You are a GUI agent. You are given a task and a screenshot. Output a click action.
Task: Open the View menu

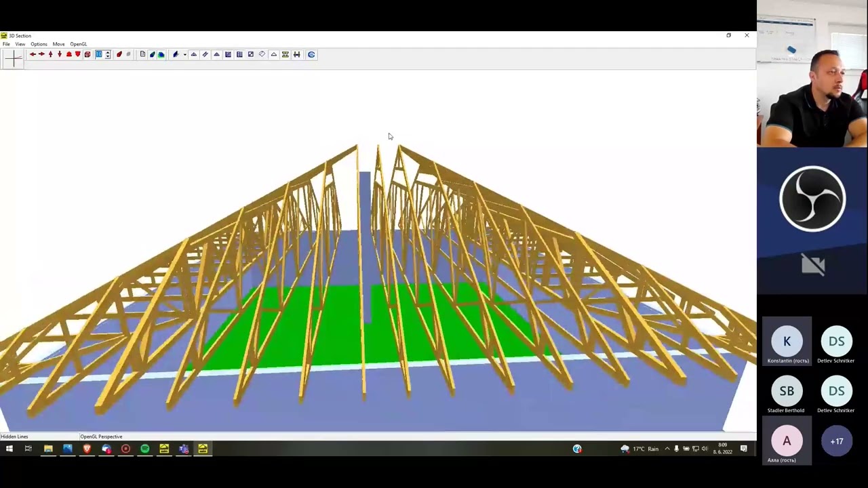pos(20,44)
